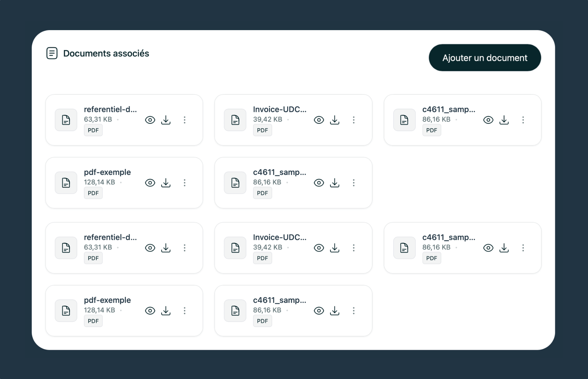Download the first Invoice-UDC... document
This screenshot has width=588, height=379.
pyautogui.click(x=334, y=120)
